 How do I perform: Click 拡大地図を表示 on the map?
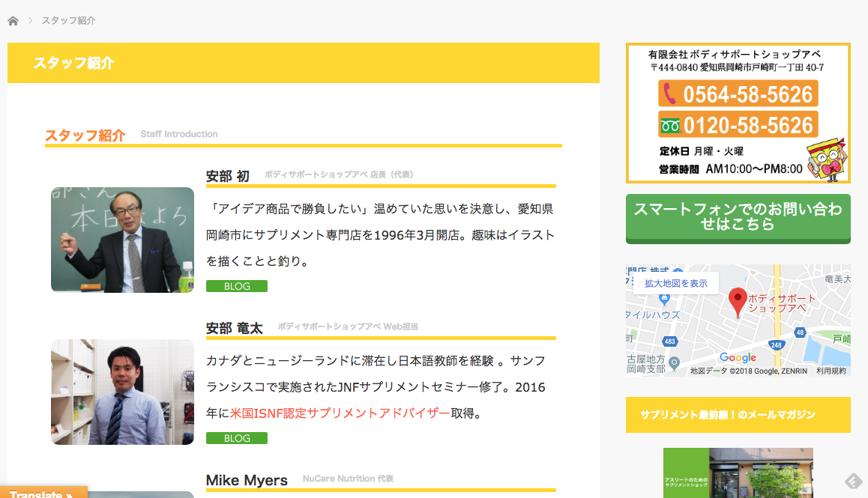(x=676, y=283)
